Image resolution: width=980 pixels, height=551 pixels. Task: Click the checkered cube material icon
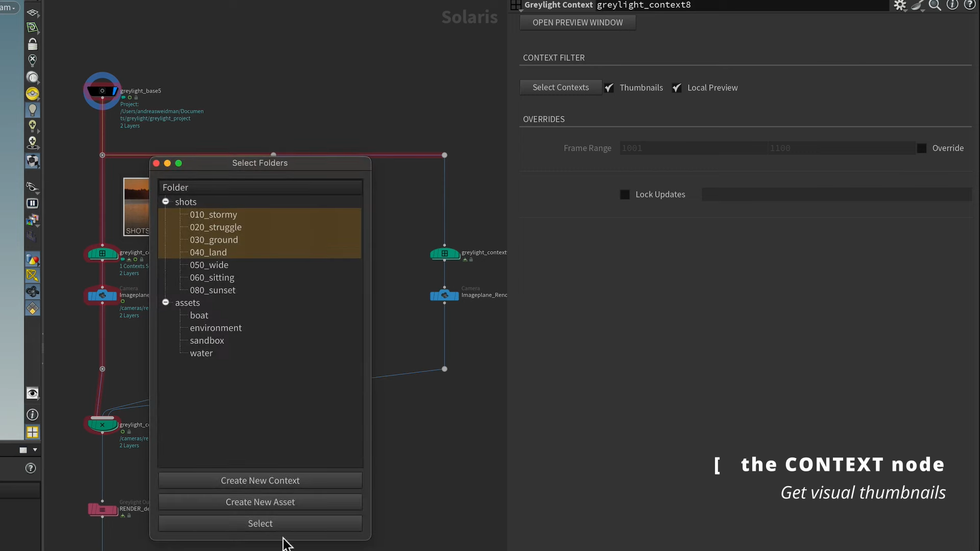pyautogui.click(x=32, y=161)
